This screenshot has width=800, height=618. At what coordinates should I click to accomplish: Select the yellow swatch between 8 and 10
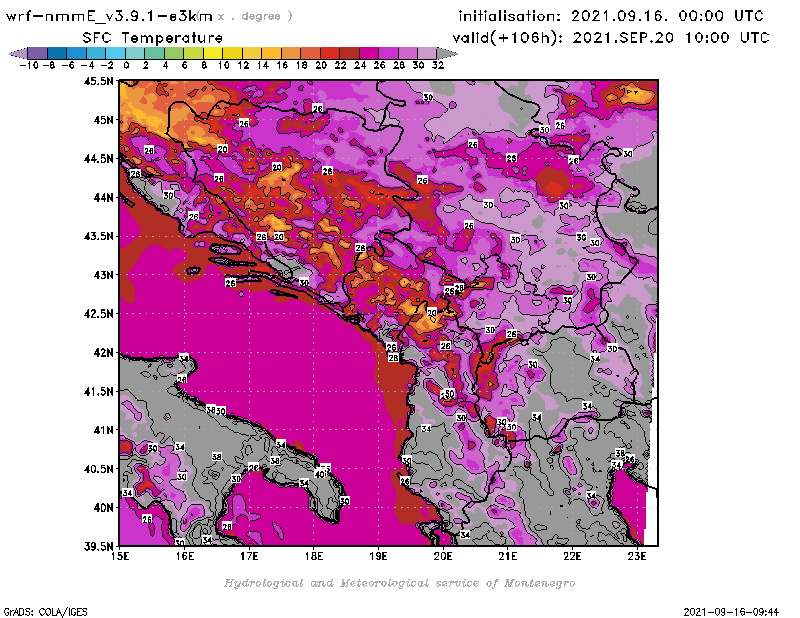(213, 53)
